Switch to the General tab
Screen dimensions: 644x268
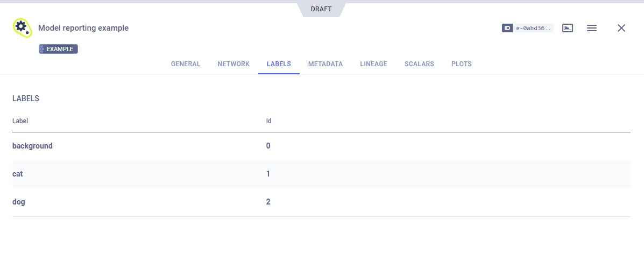tap(186, 64)
